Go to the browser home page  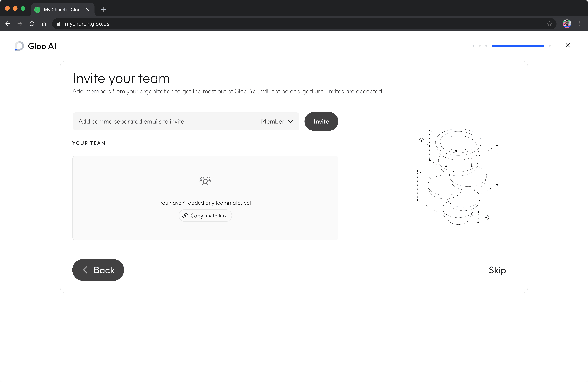[x=44, y=24]
